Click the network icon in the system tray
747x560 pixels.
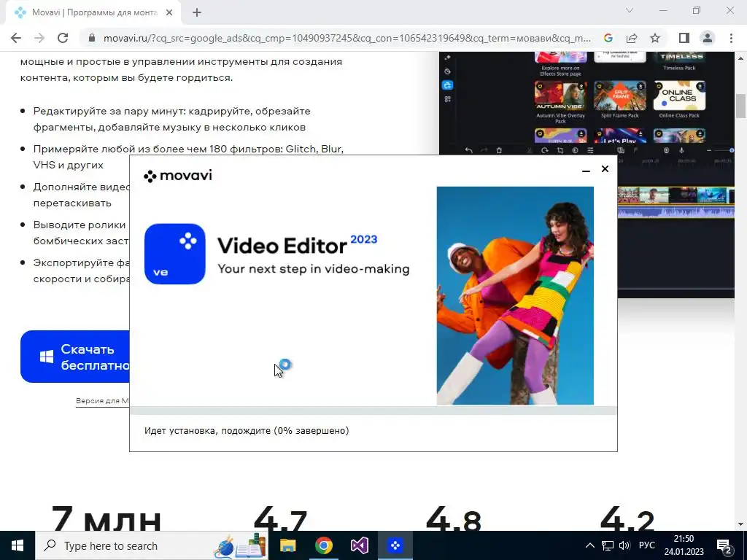pos(608,545)
